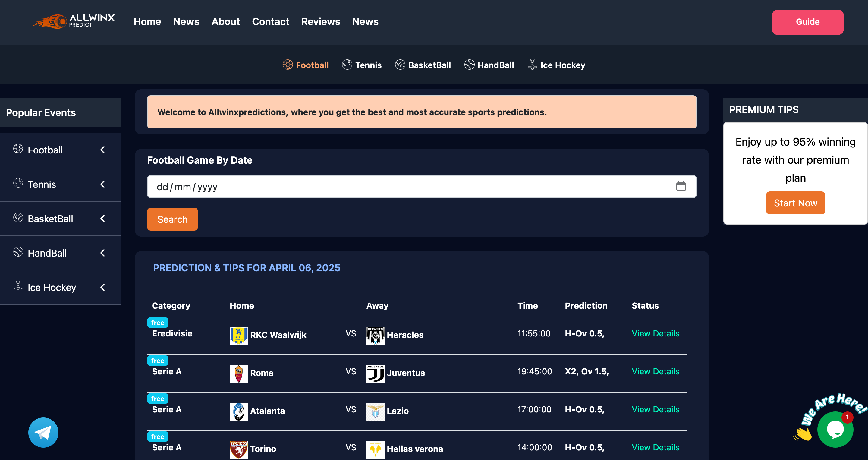Image resolution: width=868 pixels, height=460 pixels.
Task: Open the green chat bubble widget
Action: 835,430
